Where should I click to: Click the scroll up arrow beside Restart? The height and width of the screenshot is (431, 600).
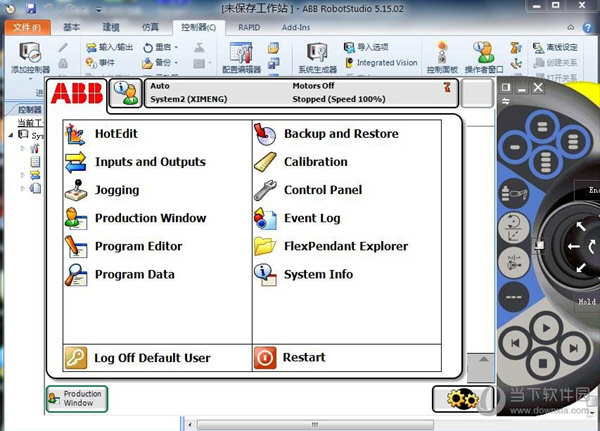pyautogui.click(x=484, y=359)
